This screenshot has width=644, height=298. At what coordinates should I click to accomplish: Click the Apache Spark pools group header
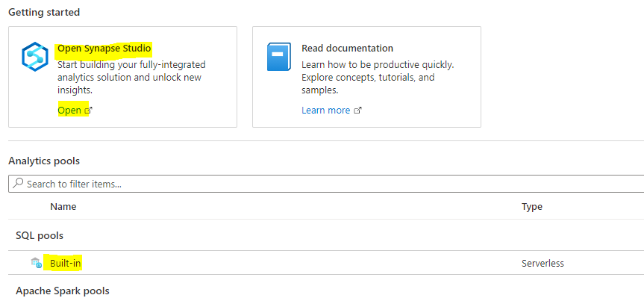coord(63,291)
